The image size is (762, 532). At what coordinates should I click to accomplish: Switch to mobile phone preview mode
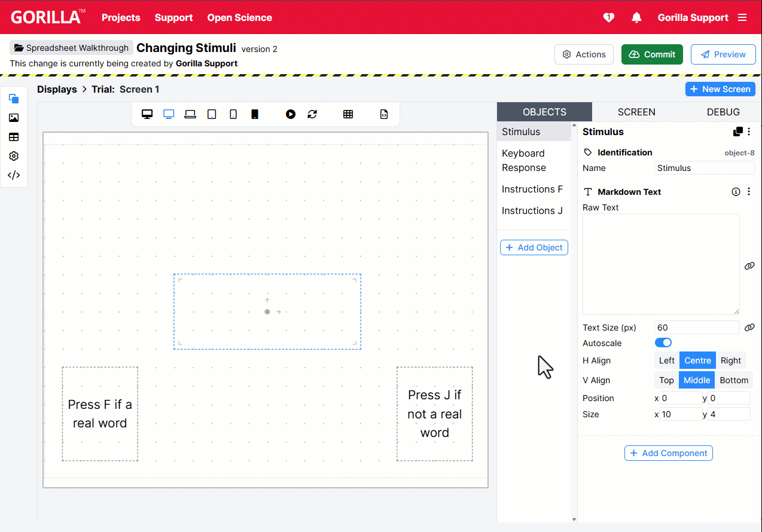click(254, 114)
